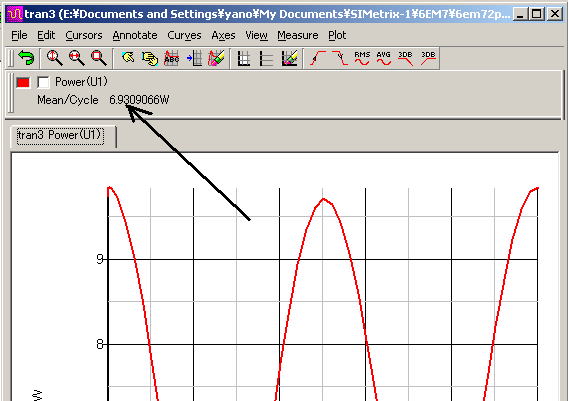This screenshot has height=401, width=568.
Task: Click the zoom box magnifier icon
Action: coord(99,58)
